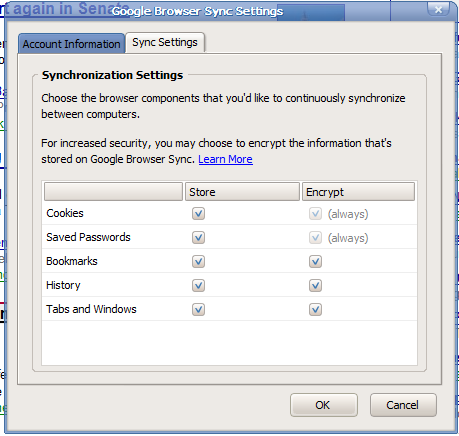Uncheck the Store checkbox for Cookies
This screenshot has height=436, width=459.
(x=198, y=214)
